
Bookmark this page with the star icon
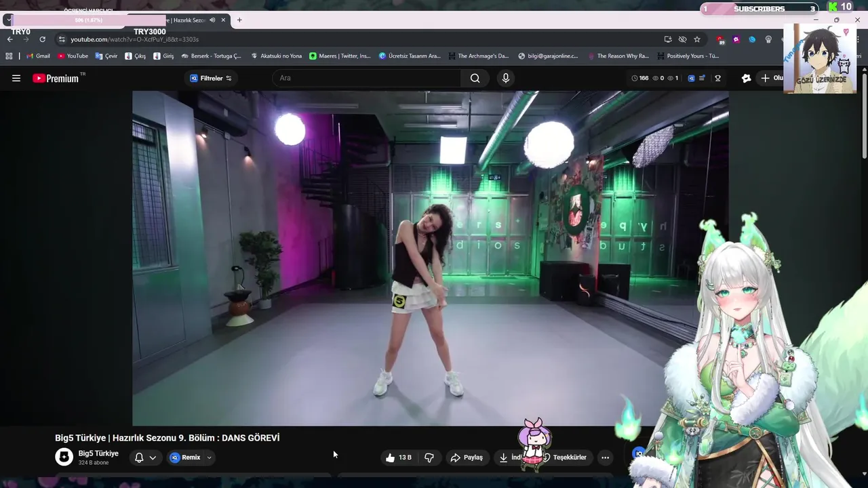(x=696, y=39)
